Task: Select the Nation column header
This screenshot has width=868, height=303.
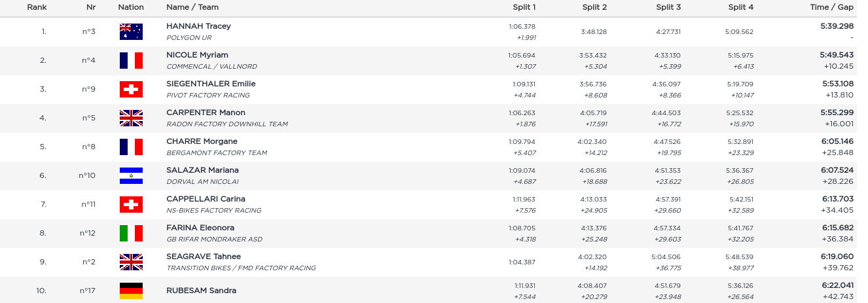Action: click(x=131, y=7)
